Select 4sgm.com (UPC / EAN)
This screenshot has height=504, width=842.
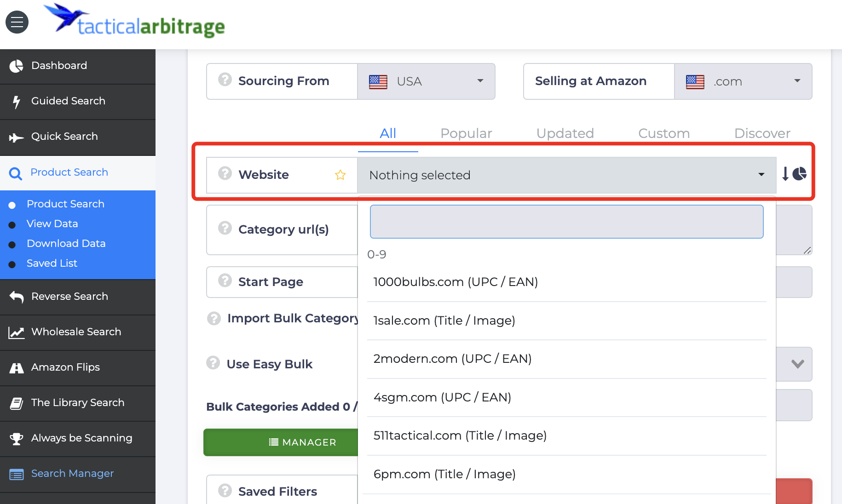pos(567,397)
